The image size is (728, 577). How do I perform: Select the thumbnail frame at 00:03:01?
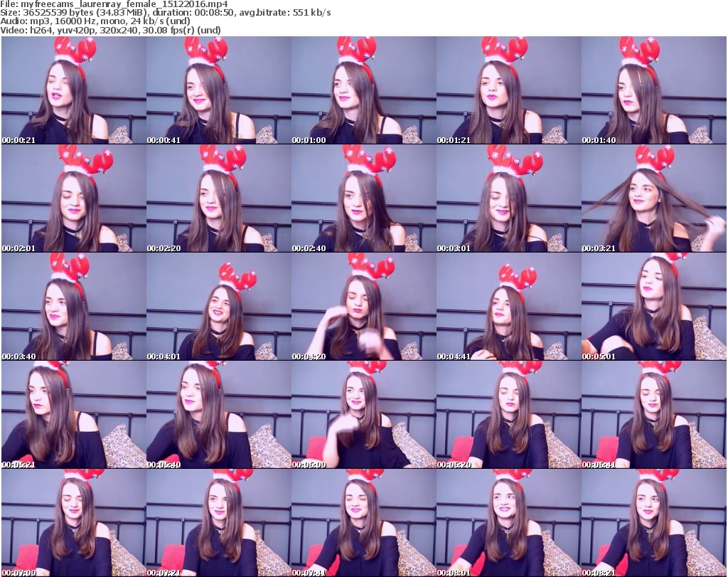pyautogui.click(x=509, y=198)
